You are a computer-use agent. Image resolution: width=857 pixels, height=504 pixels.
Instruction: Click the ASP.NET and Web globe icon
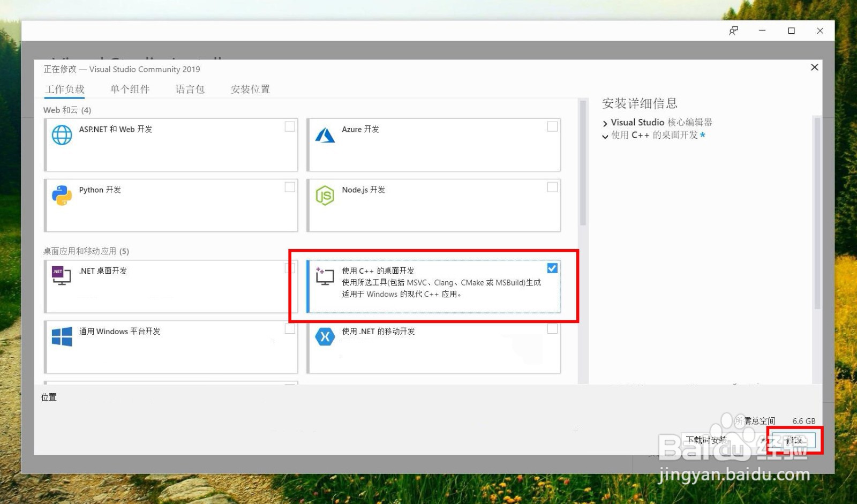coord(62,135)
